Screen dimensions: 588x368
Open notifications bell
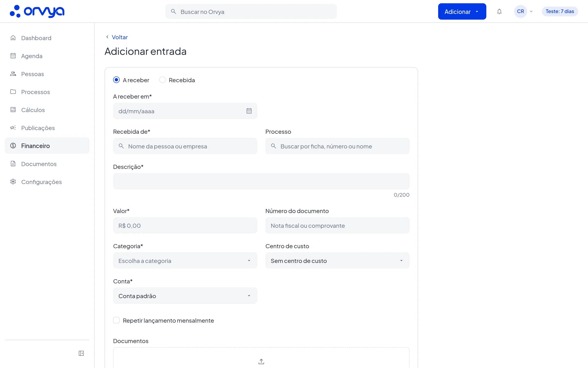click(x=499, y=11)
